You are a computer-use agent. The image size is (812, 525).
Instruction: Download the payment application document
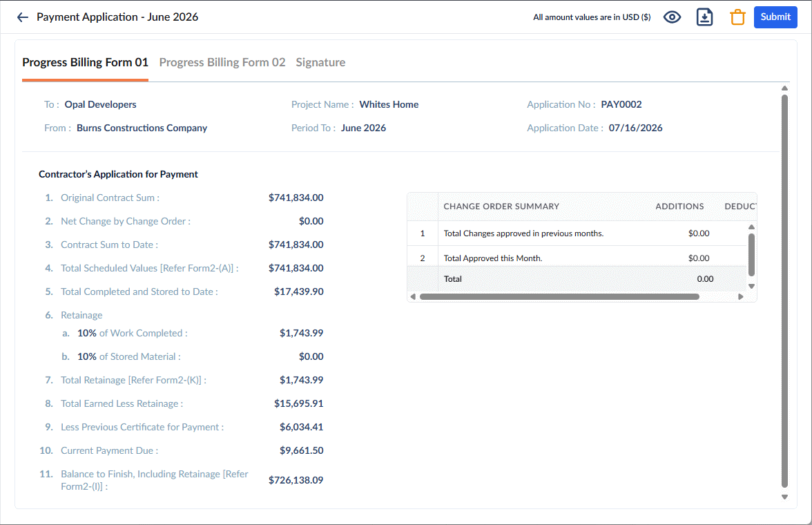click(x=704, y=17)
